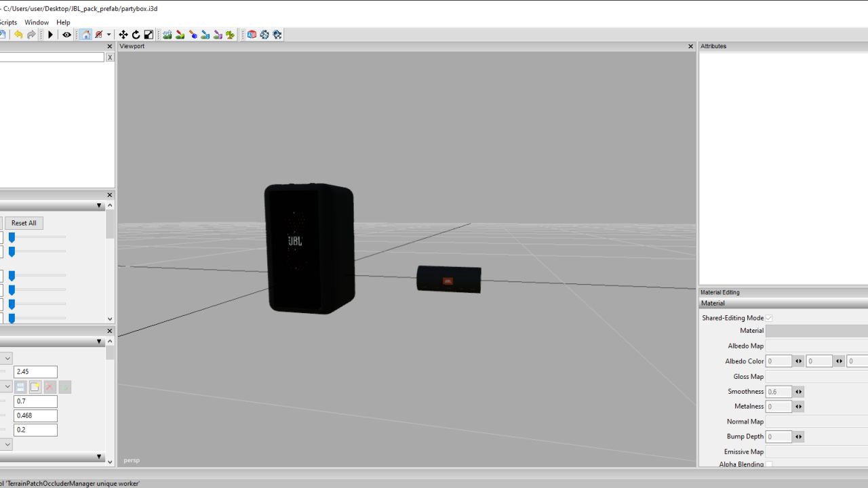Open the dropdown just above the 2.45 field
This screenshot has height=488, width=868.
click(x=6, y=358)
